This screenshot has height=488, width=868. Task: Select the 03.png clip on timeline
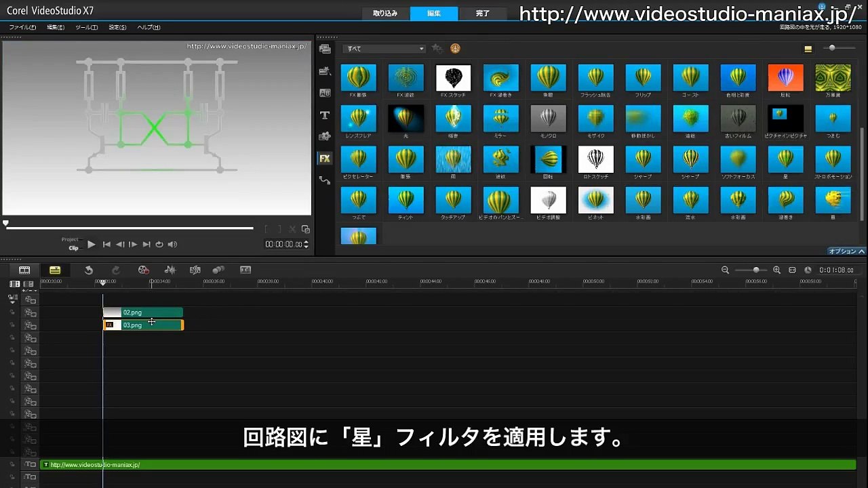click(143, 325)
